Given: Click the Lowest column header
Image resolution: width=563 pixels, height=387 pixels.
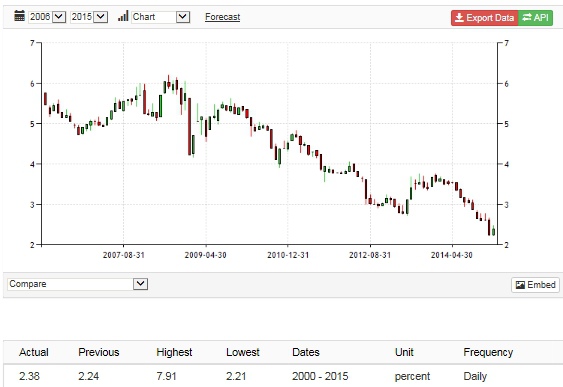Looking at the screenshot, I should pos(243,352).
